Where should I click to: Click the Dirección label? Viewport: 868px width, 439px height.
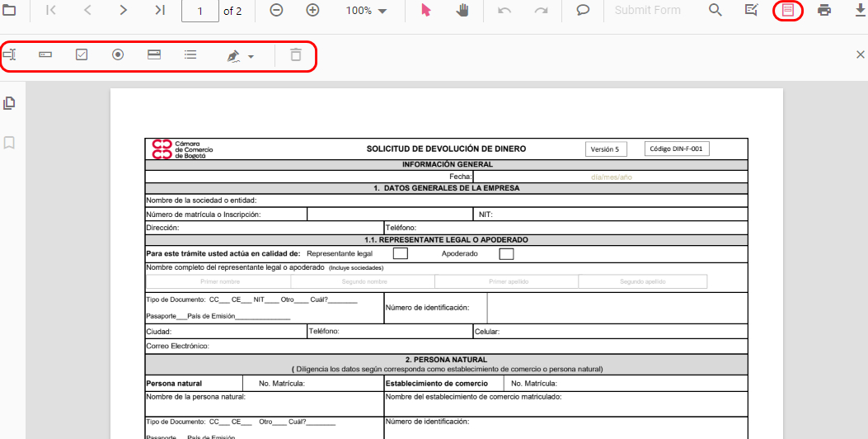click(x=162, y=227)
